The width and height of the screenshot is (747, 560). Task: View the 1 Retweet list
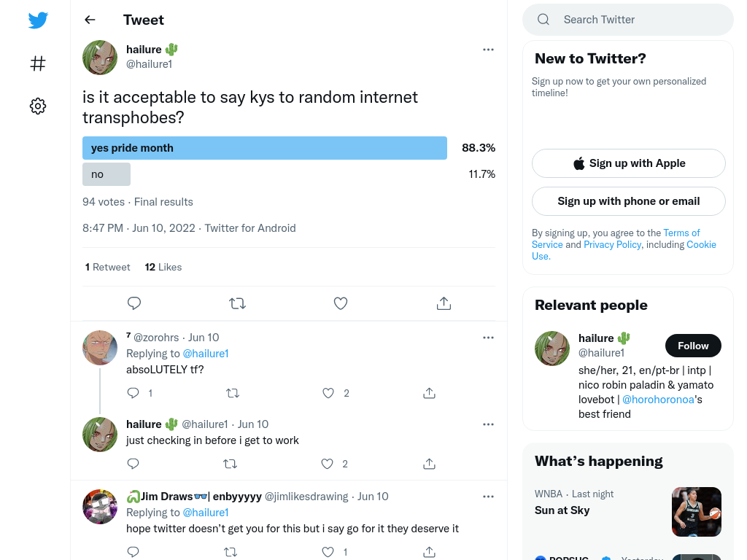(108, 267)
